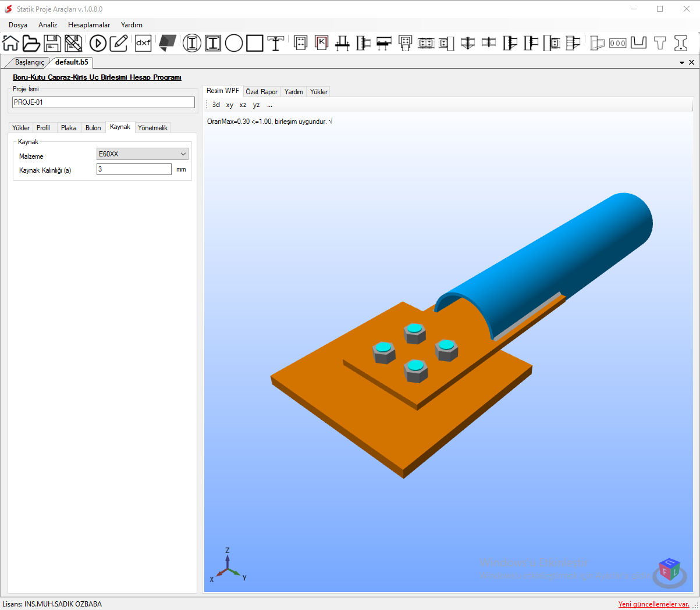Viewport: 700px width, 610px height.
Task: Switch to the left panel Yükler tab
Action: pyautogui.click(x=21, y=128)
